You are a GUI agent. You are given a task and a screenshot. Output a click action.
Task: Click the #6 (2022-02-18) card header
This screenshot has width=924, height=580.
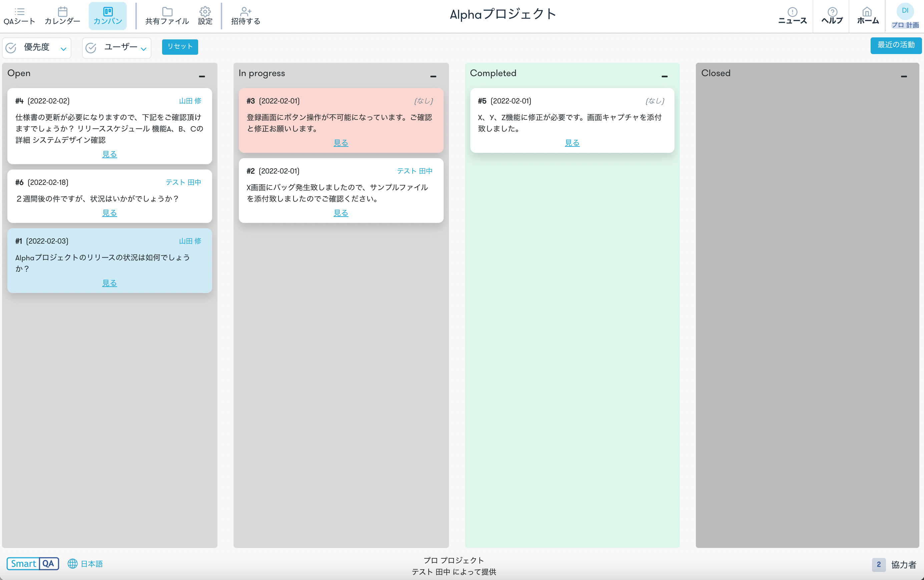pyautogui.click(x=42, y=182)
